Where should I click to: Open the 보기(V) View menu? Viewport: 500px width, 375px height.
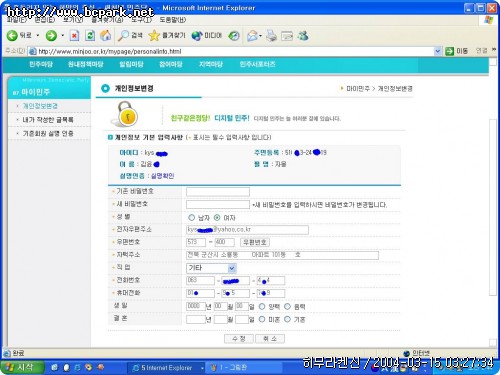73,20
